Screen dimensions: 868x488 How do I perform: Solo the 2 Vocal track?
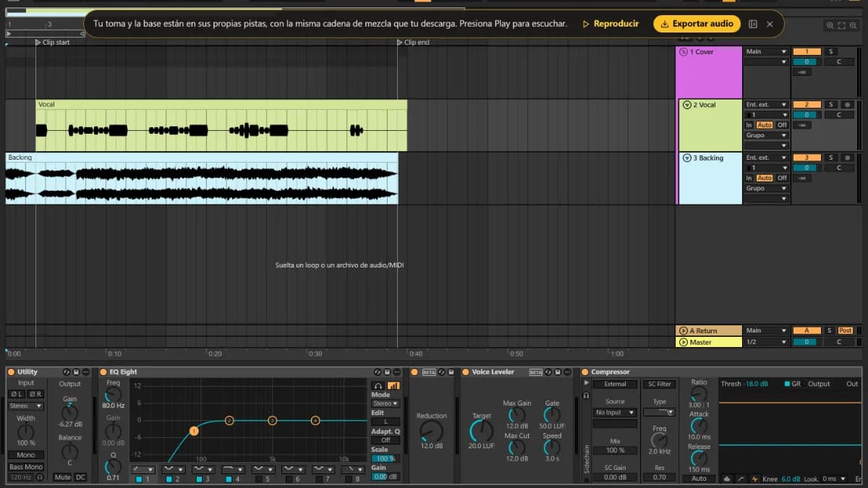[x=830, y=105]
